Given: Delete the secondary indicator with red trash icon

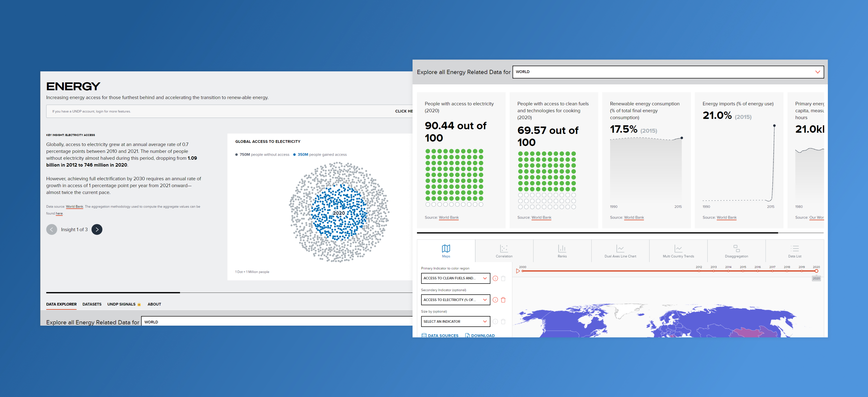Looking at the screenshot, I should tap(503, 300).
